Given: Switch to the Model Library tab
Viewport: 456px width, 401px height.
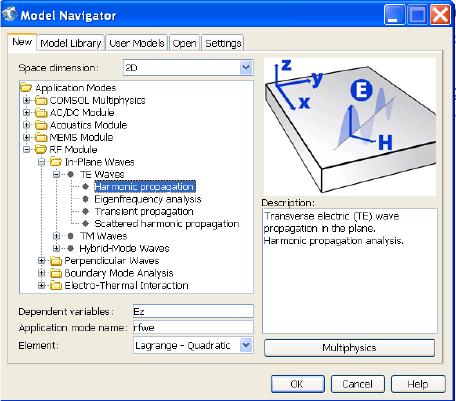Looking at the screenshot, I should [x=71, y=43].
